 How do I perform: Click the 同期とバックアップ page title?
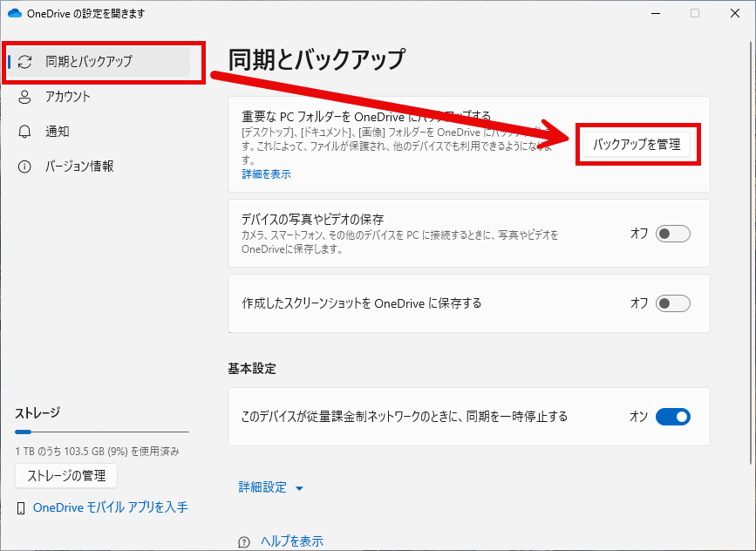317,60
